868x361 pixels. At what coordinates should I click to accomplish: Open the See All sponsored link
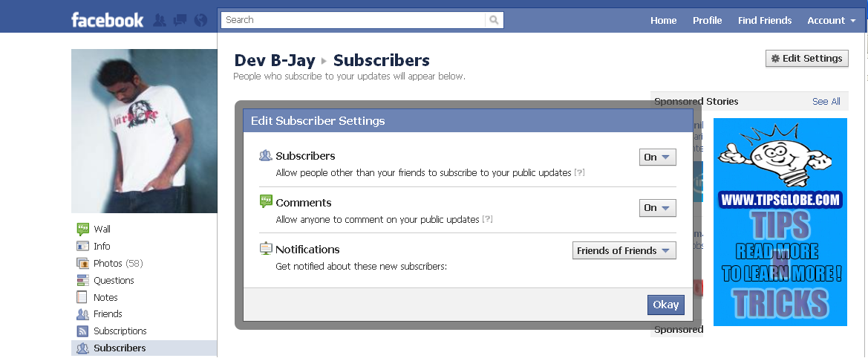[826, 101]
